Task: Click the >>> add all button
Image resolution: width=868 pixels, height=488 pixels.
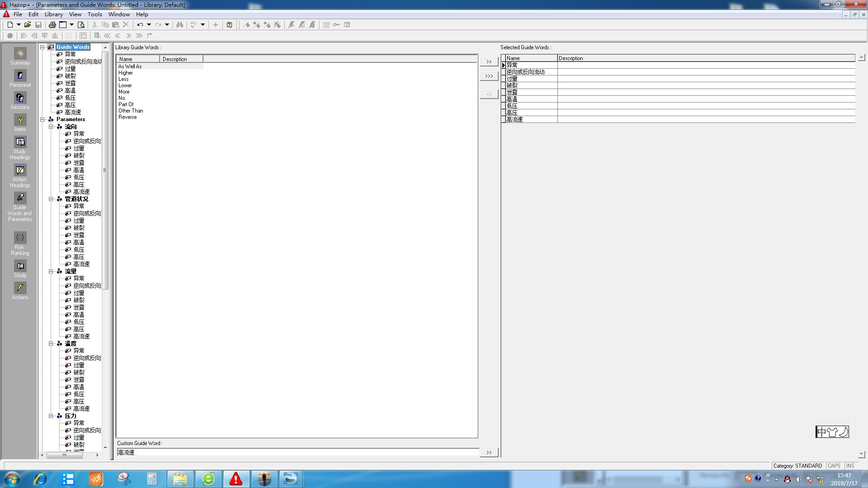Action: 489,76
